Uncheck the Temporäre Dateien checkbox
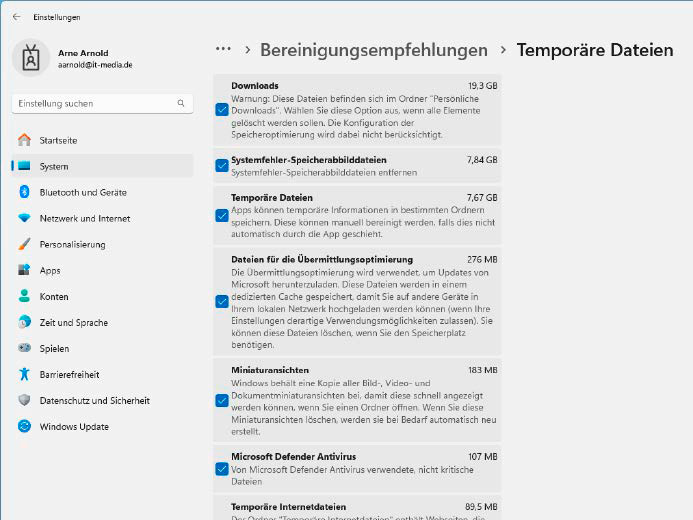 [222, 216]
